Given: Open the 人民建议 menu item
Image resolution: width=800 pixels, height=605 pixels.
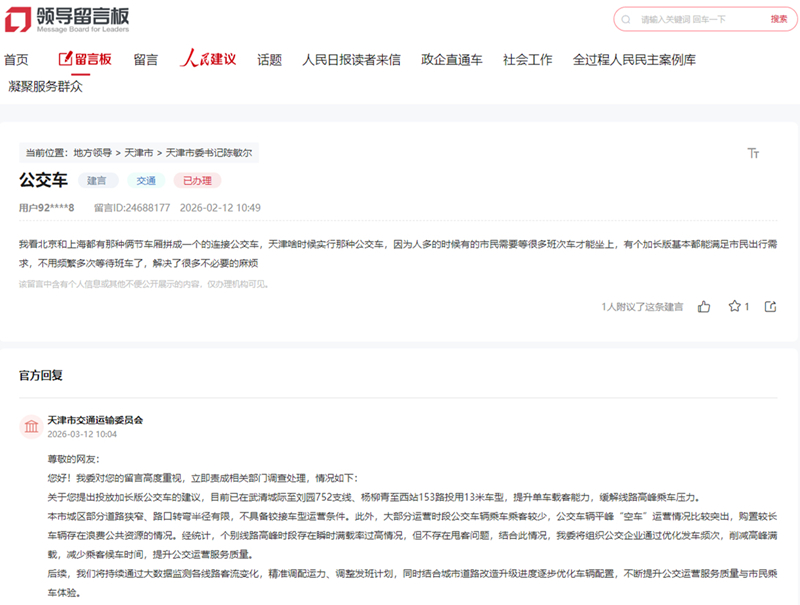Looking at the screenshot, I should pyautogui.click(x=208, y=59).
